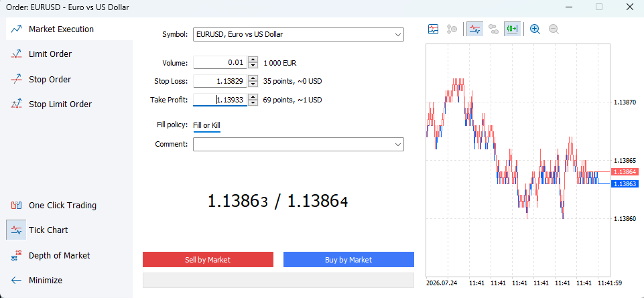Click 1.13860 on the price axis
This screenshot has height=300, width=644.
[625, 219]
